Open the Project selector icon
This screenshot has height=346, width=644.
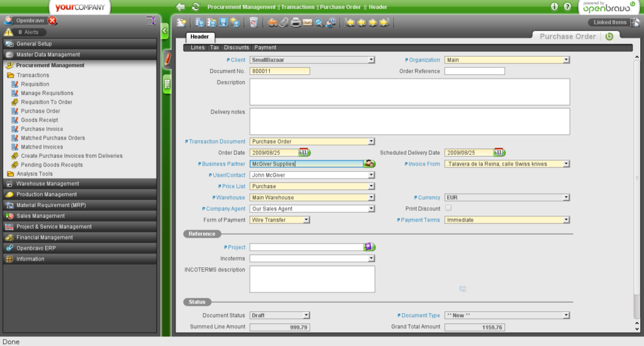tap(370, 247)
